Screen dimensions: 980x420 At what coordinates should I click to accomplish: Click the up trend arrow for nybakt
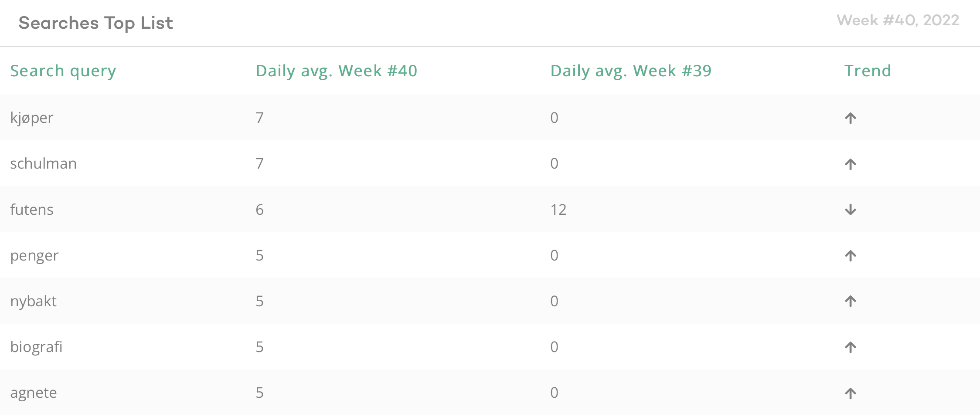850,301
